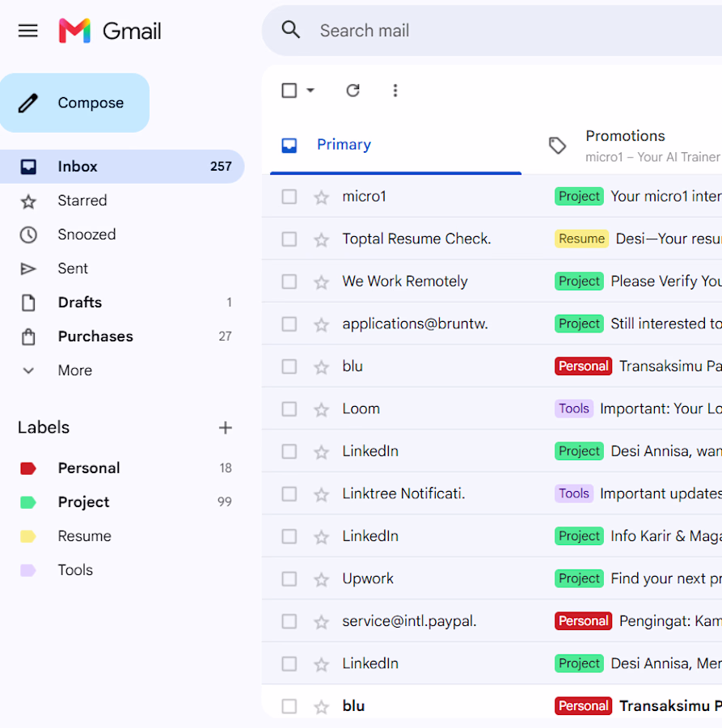Check the Toptal Resume Check email
The width and height of the screenshot is (722, 728).
[289, 239]
